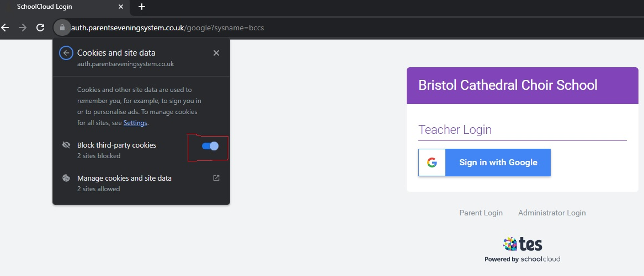The width and height of the screenshot is (644, 276).
Task: Open a new browser tab
Action: coord(142,7)
